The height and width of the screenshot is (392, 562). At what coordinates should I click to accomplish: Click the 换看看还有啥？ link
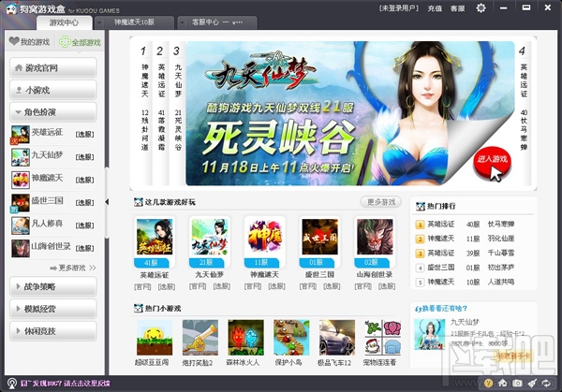pyautogui.click(x=441, y=309)
